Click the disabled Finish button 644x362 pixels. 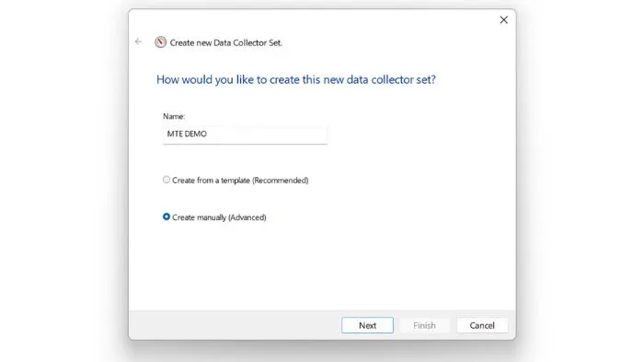(x=424, y=325)
